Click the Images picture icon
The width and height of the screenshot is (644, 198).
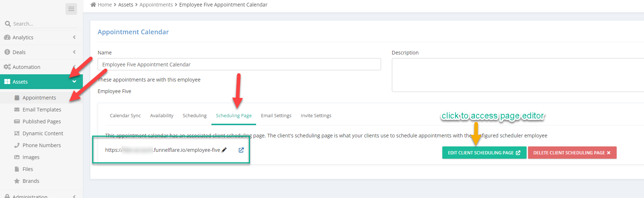pyautogui.click(x=17, y=157)
